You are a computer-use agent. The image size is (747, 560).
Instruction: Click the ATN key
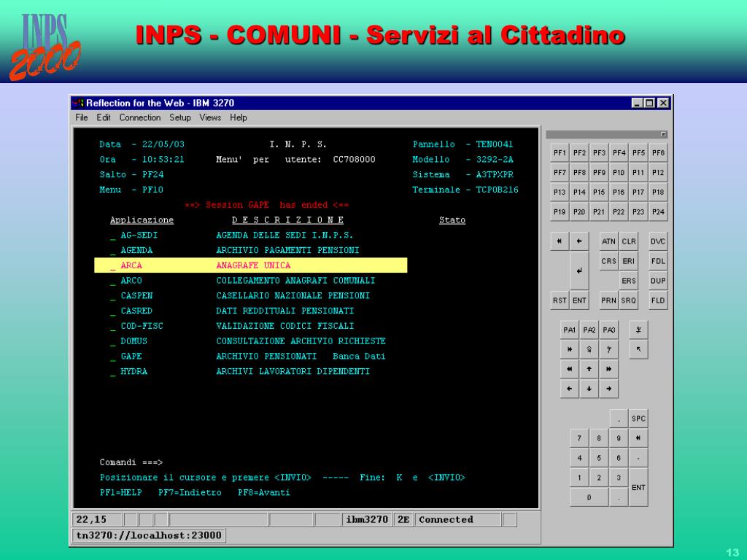[608, 241]
